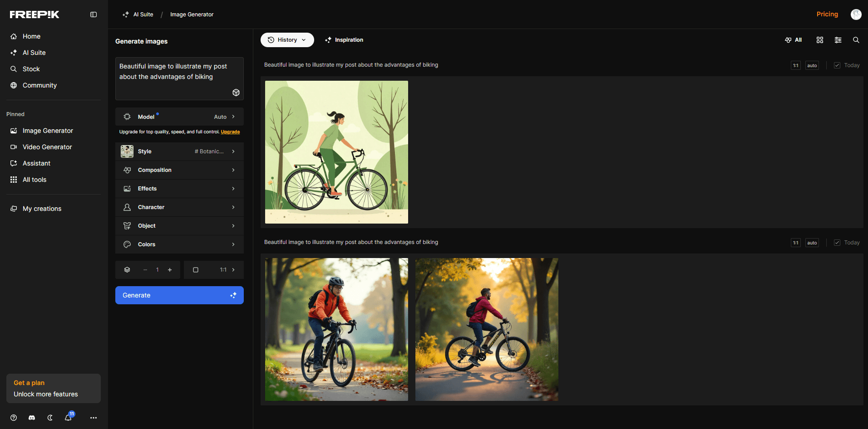This screenshot has width=868, height=429.
Task: Toggle dark mode with the moon icon
Action: [50, 417]
